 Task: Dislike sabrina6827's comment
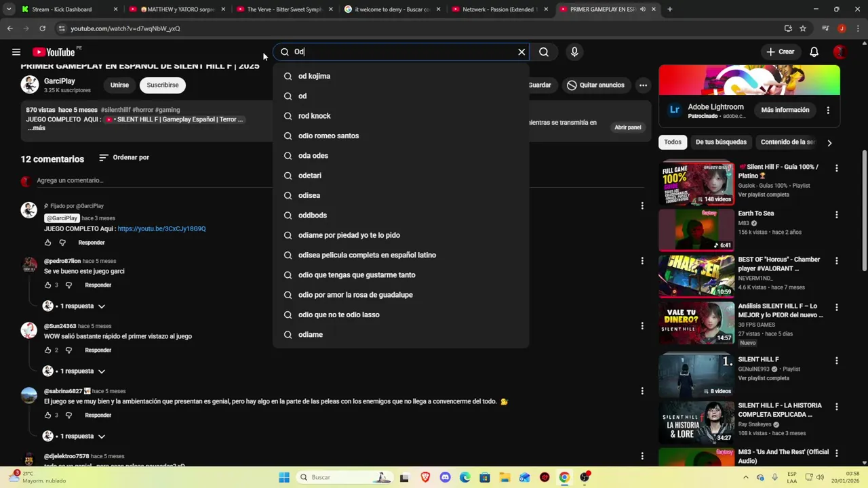[x=68, y=415]
